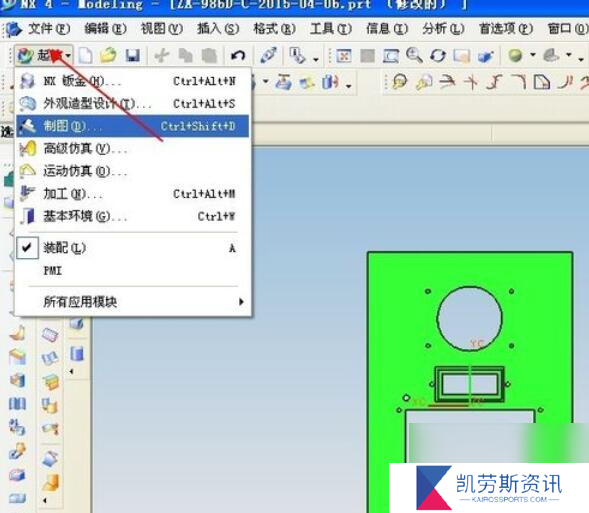Click the shaded render sphere icon
Image resolution: width=589 pixels, height=513 pixels.
click(515, 56)
